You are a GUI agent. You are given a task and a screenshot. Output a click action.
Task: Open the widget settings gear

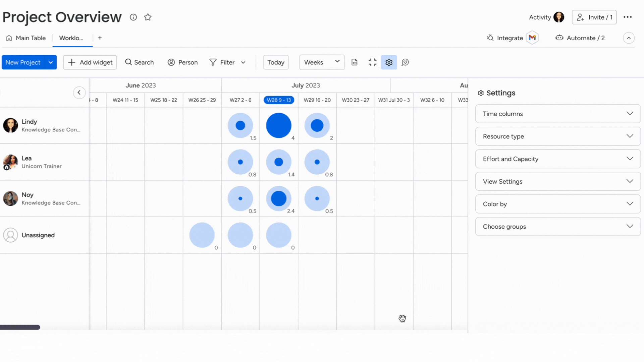click(389, 62)
